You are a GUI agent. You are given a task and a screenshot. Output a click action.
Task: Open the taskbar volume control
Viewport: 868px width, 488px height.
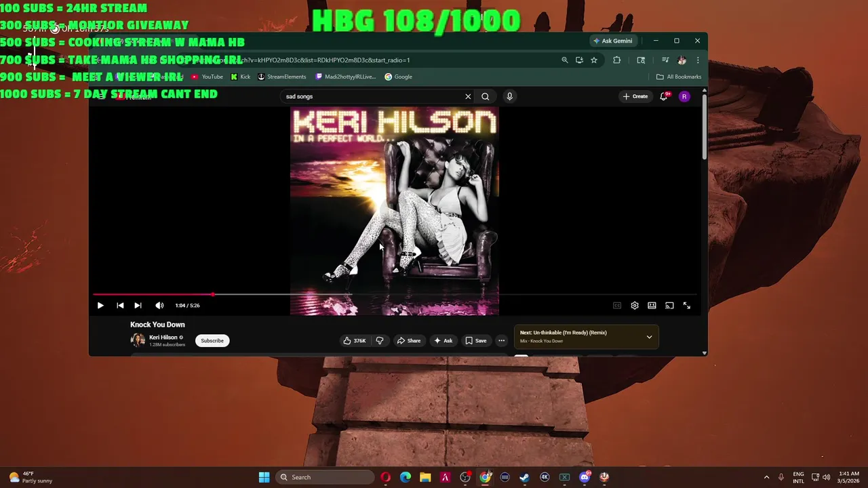(x=827, y=477)
